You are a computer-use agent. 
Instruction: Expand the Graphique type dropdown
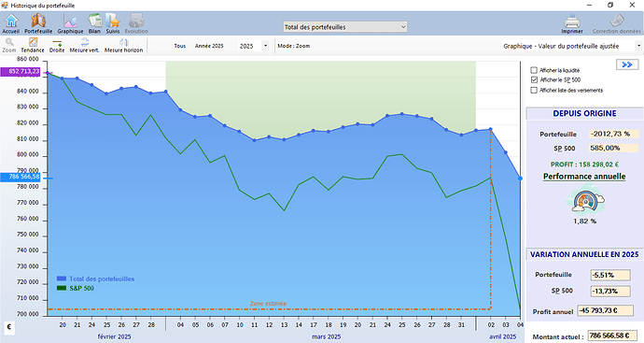[572, 46]
